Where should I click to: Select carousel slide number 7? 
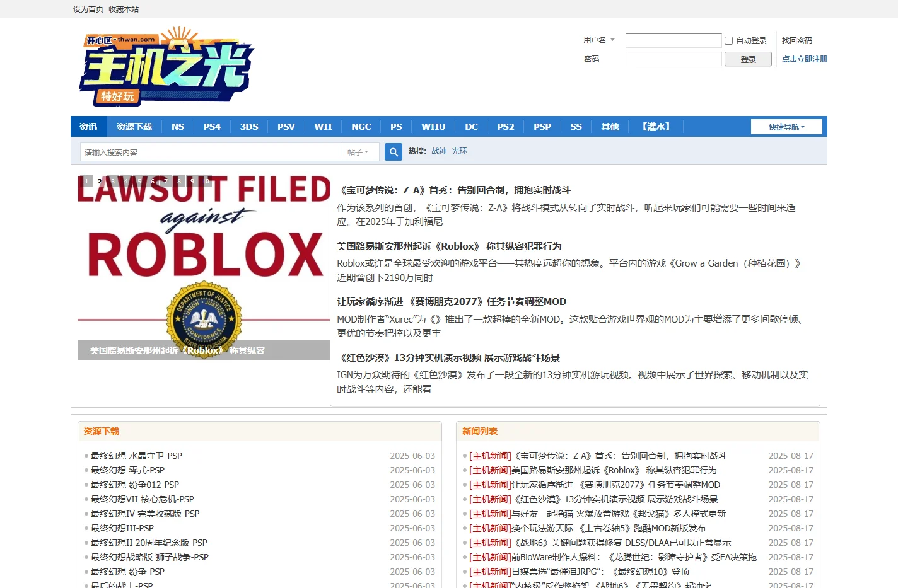point(166,181)
